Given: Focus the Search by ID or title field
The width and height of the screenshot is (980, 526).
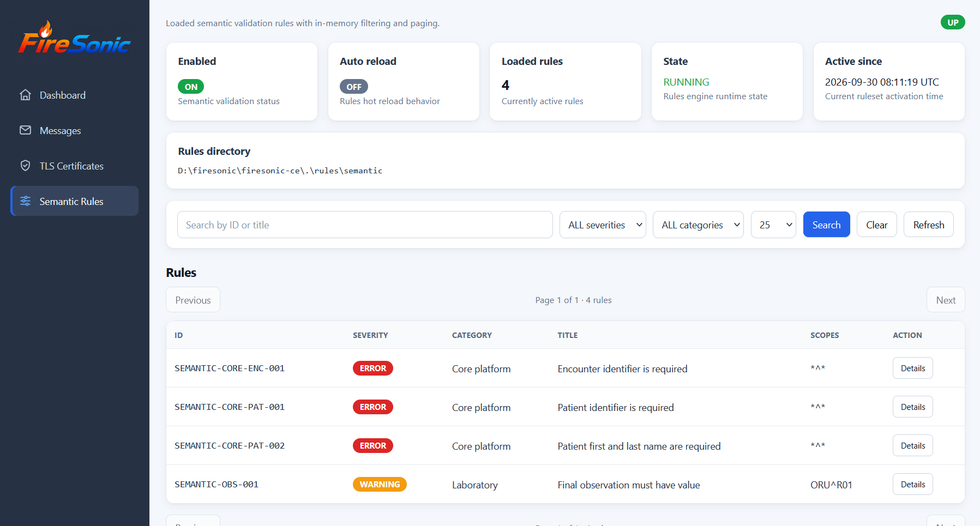Looking at the screenshot, I should (365, 225).
